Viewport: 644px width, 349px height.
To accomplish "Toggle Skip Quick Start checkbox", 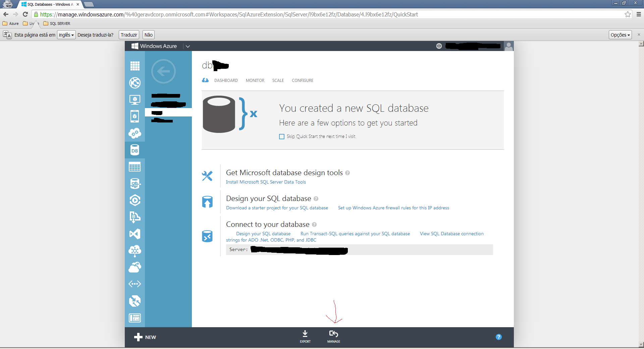I will point(282,137).
